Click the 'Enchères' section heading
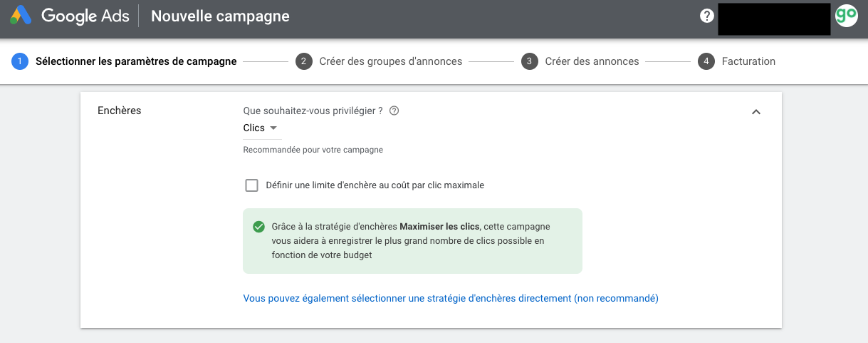This screenshot has width=868, height=343. [119, 111]
